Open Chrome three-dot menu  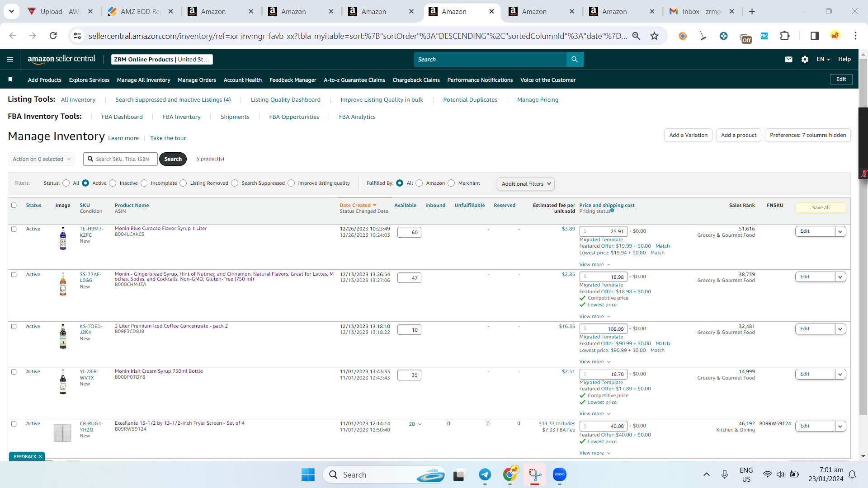[x=855, y=36]
